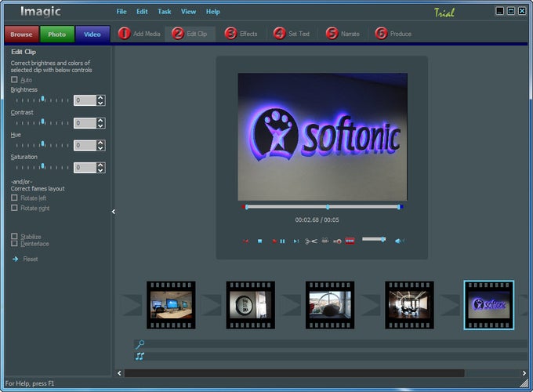The height and width of the screenshot is (392, 533).
Task: Open the View menu
Action: click(188, 12)
